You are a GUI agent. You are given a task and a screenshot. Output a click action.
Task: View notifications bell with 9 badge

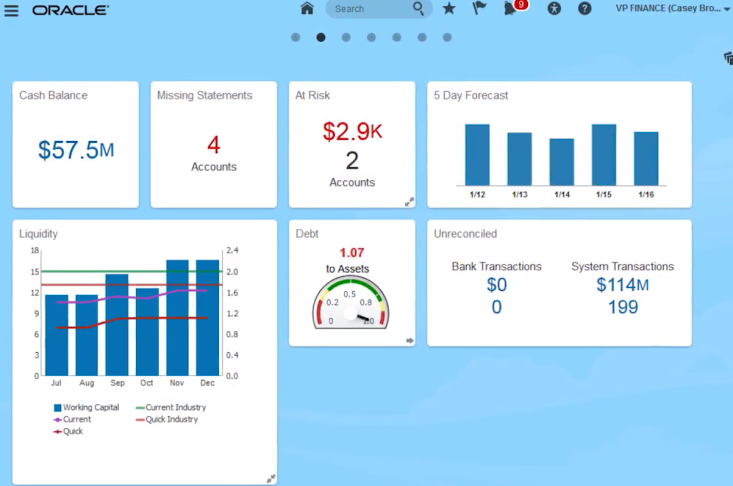pos(511,9)
